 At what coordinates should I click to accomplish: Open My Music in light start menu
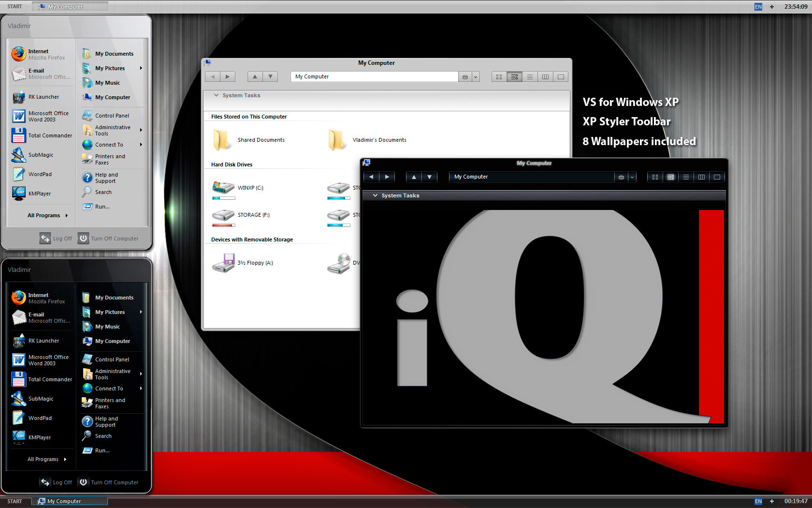[101, 83]
